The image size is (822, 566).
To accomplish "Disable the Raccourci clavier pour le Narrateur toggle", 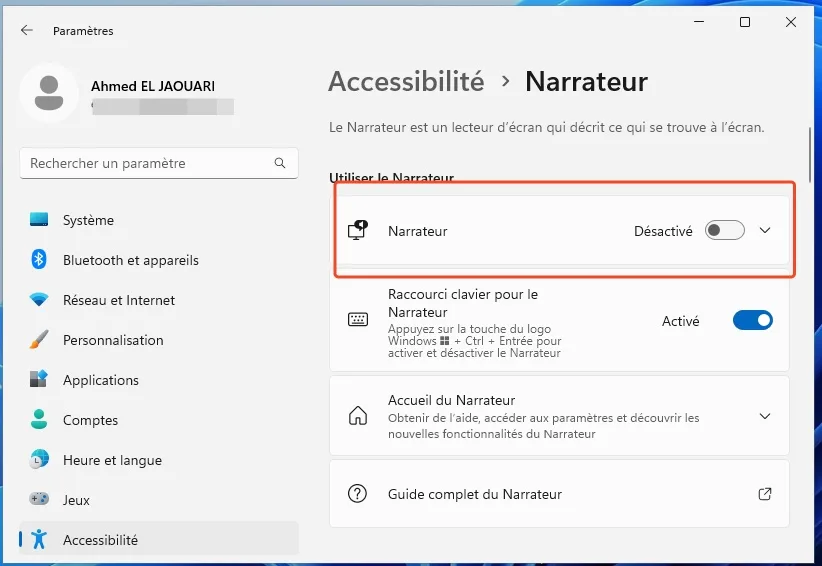I will (753, 320).
